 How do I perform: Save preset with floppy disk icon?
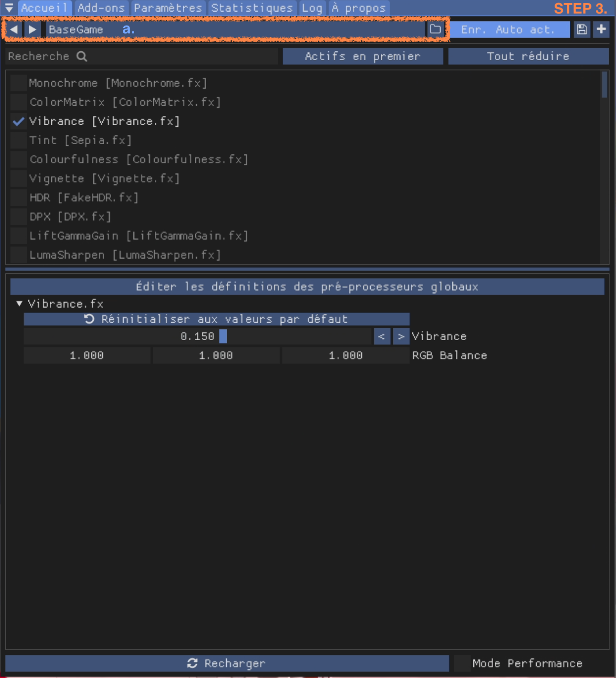(x=582, y=29)
